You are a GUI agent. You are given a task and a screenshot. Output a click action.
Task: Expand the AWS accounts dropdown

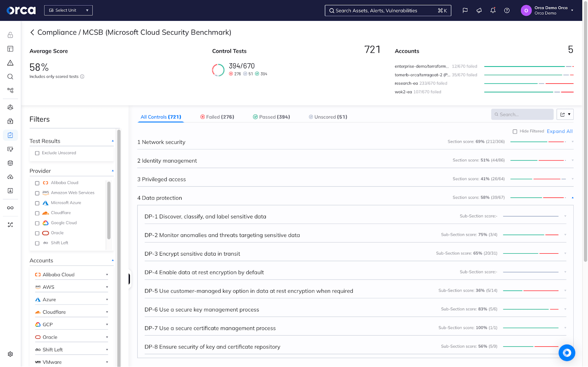pyautogui.click(x=107, y=287)
